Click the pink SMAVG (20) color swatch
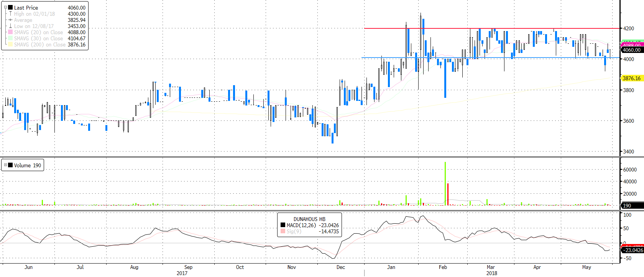This screenshot has width=644, height=277. point(10,32)
